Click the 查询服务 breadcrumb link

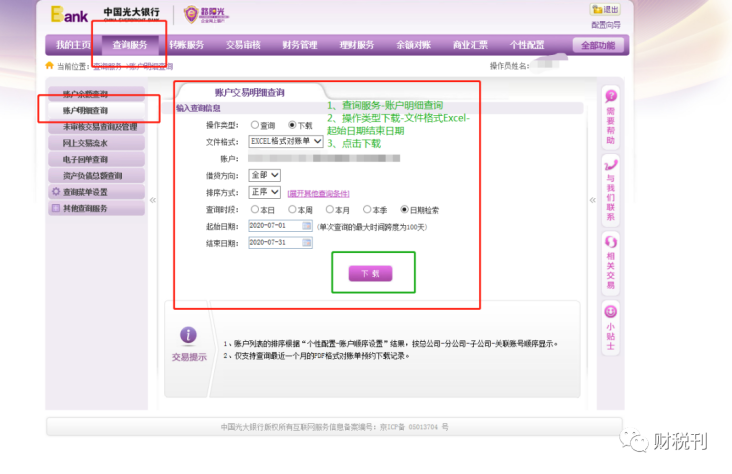point(107,66)
